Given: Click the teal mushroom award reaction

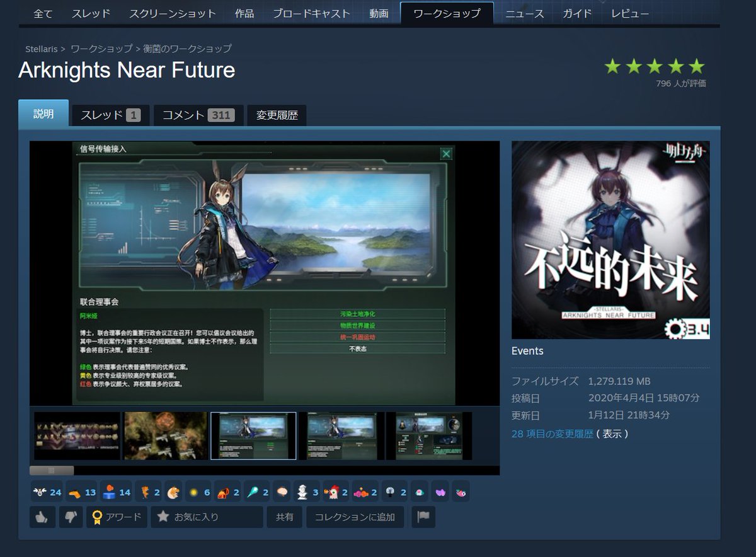Looking at the screenshot, I should [x=420, y=491].
